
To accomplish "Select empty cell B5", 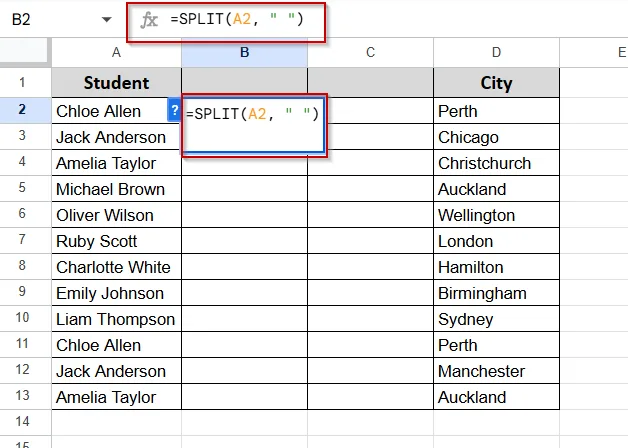I will [x=244, y=189].
